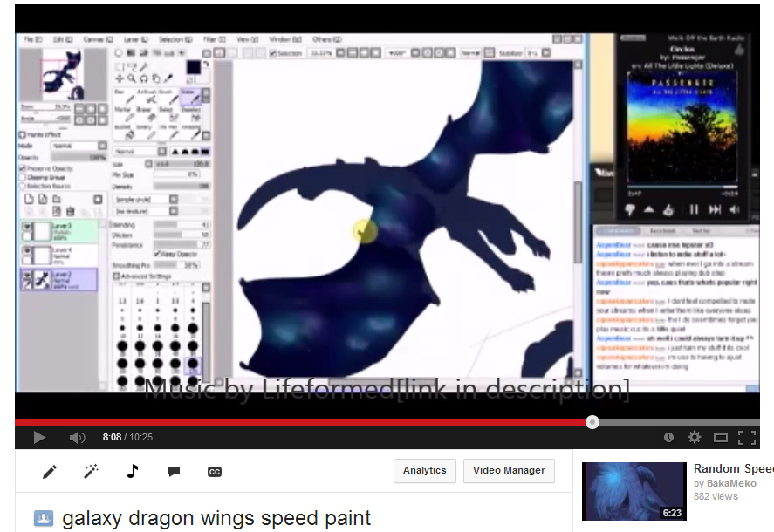Open the player settings gear
The width and height of the screenshot is (774, 532).
click(x=695, y=437)
